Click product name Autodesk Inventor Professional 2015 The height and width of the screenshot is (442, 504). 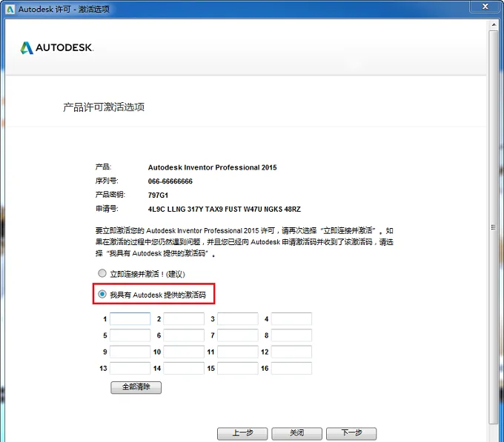(x=212, y=167)
